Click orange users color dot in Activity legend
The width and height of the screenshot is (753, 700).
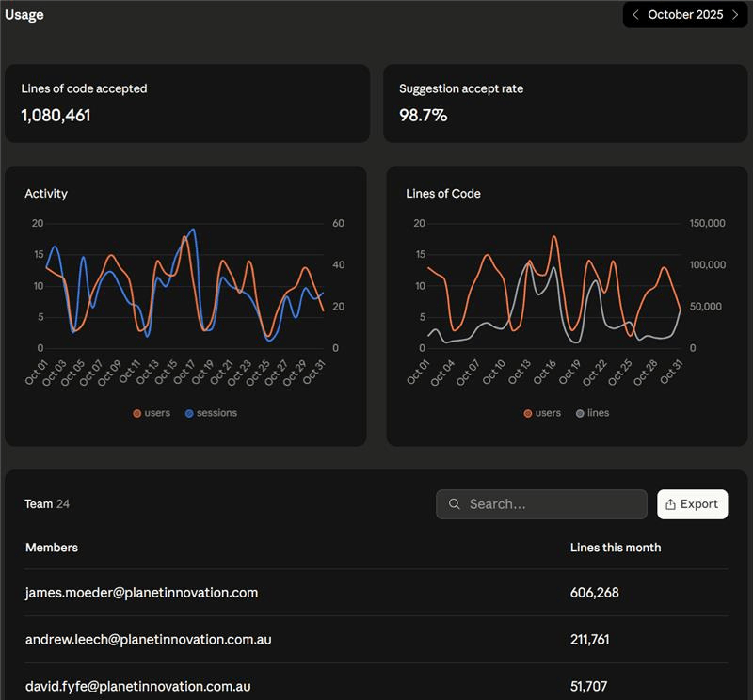pos(137,413)
